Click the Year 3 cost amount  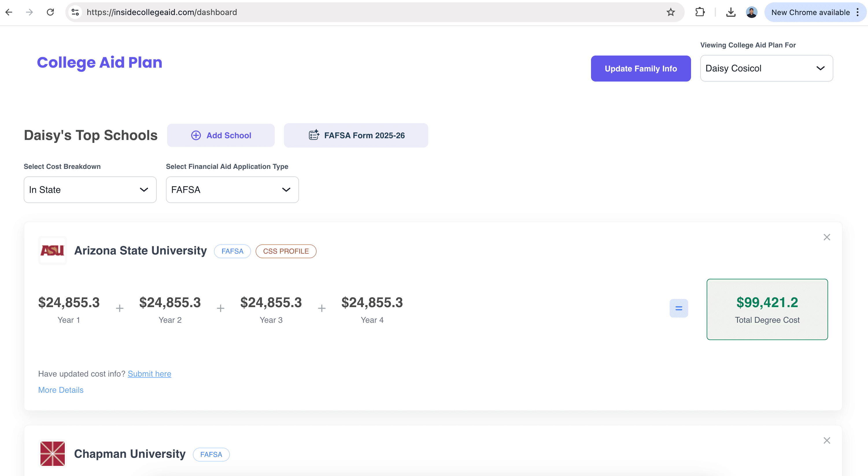click(271, 302)
